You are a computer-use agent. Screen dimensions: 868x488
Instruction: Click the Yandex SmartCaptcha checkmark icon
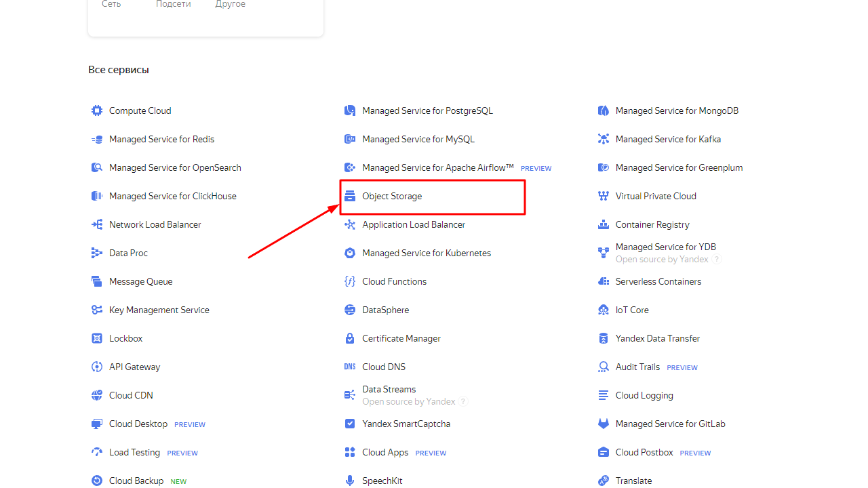pyautogui.click(x=350, y=424)
